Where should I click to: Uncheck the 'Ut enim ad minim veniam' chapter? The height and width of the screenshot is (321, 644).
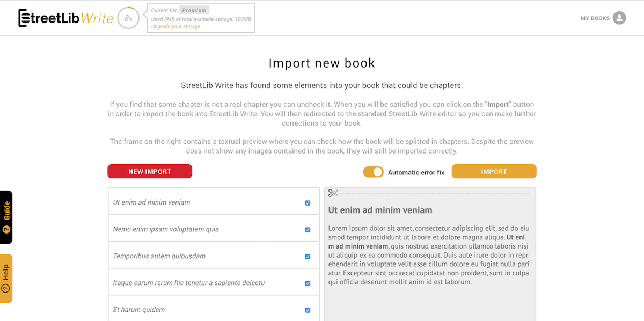[308, 203]
